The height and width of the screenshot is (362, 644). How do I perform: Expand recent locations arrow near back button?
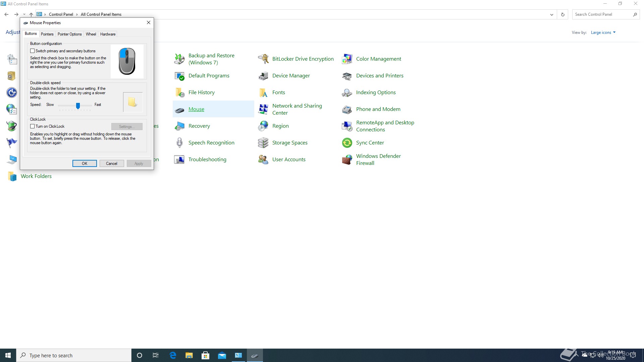(24, 14)
